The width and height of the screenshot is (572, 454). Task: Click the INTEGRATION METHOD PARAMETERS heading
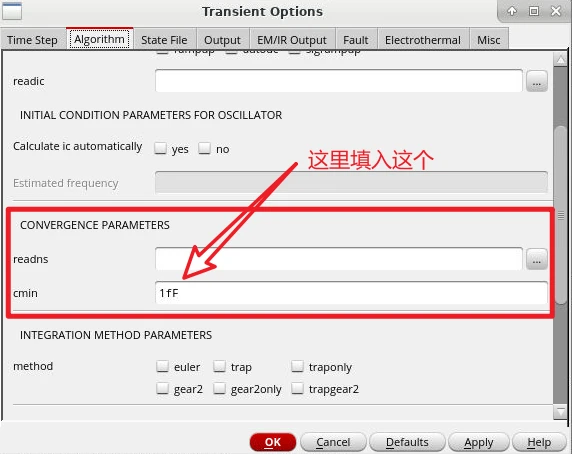116,335
